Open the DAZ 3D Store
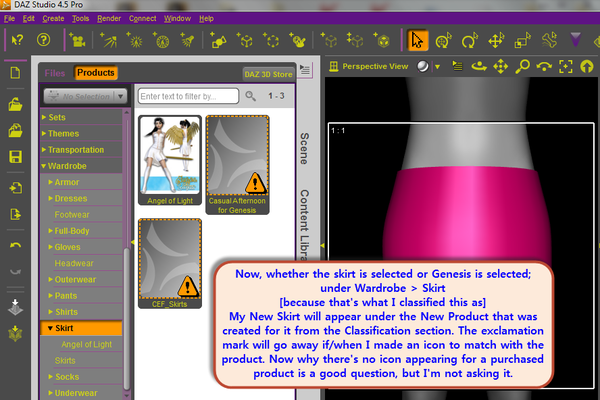600x400 pixels. [x=268, y=74]
